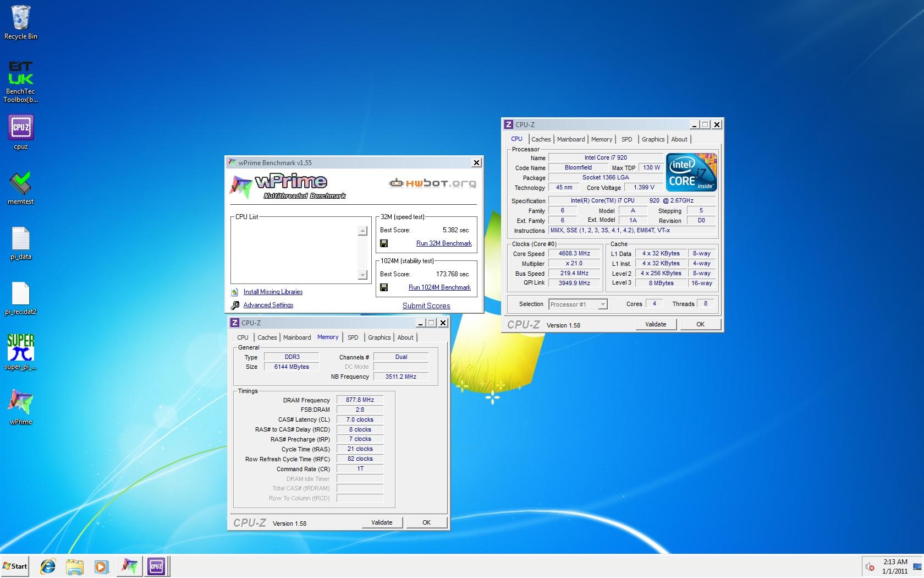Open Graphics tab in CPU-Z memory window
This screenshot has height=578, width=924.
[x=380, y=338]
